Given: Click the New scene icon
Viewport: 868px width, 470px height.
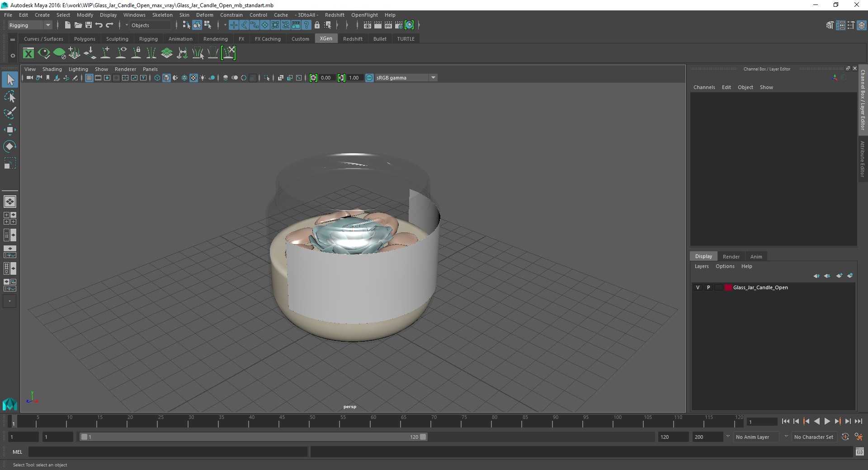Looking at the screenshot, I should click(x=67, y=25).
